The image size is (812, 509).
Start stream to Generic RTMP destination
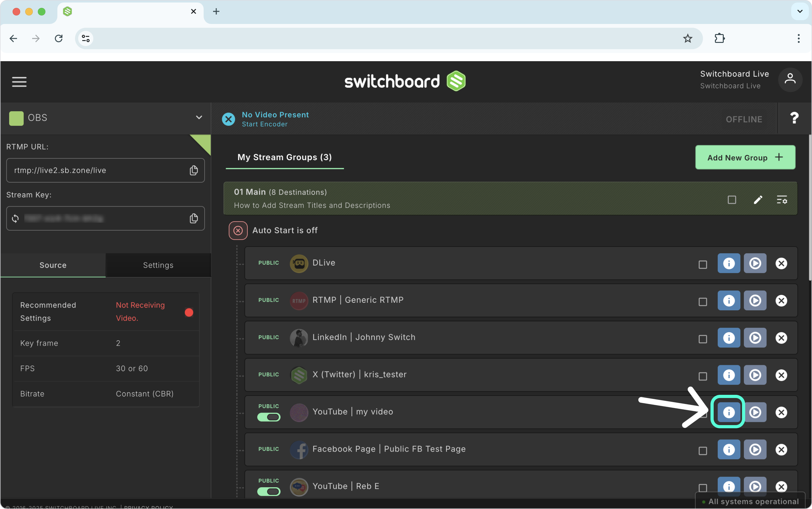pyautogui.click(x=755, y=301)
